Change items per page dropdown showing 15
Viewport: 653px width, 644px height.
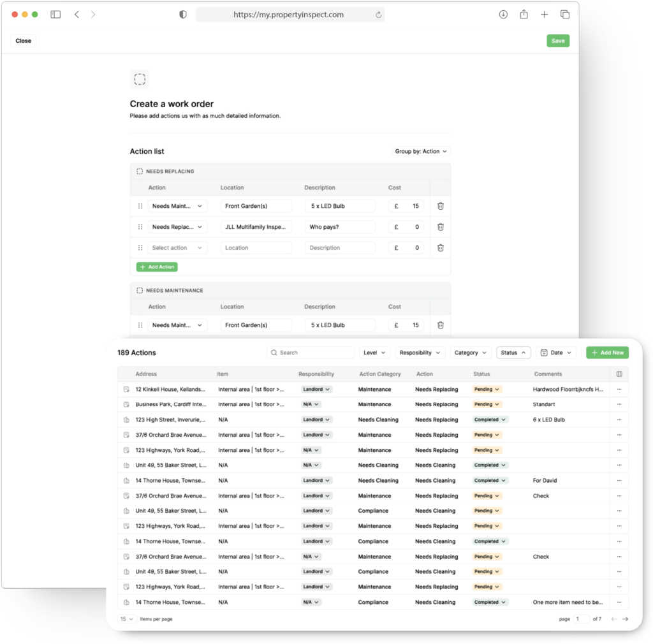pos(127,619)
